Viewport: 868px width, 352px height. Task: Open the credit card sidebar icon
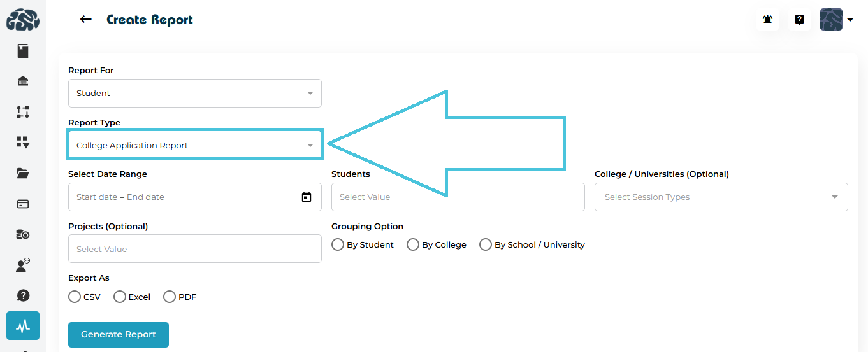[23, 204]
